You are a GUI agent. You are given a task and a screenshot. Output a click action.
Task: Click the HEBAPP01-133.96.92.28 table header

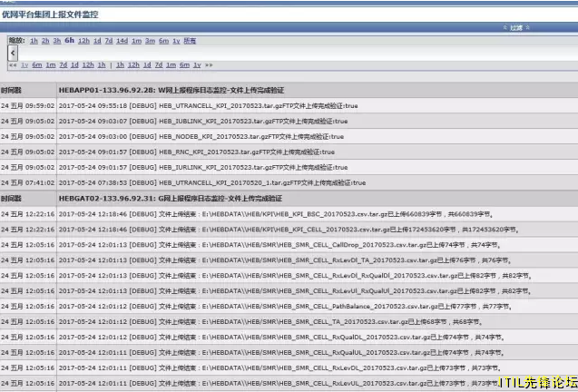[x=171, y=91]
